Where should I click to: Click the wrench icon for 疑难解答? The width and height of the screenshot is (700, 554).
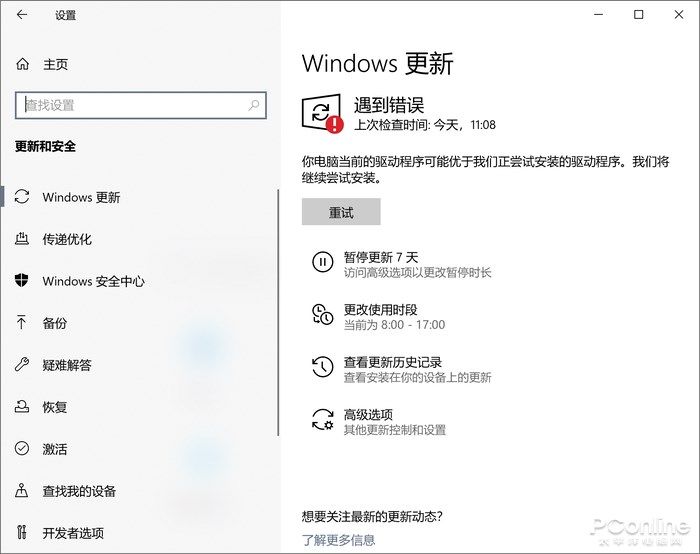tap(22, 364)
